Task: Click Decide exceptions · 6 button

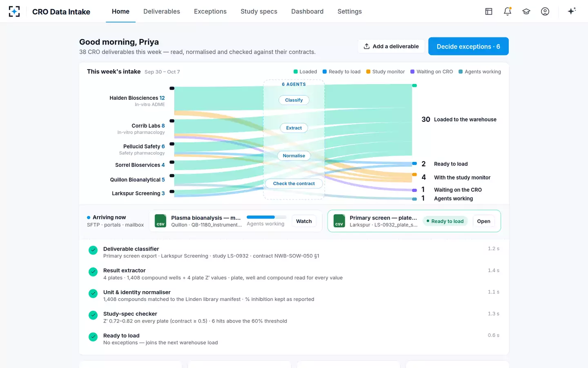Action: point(468,46)
